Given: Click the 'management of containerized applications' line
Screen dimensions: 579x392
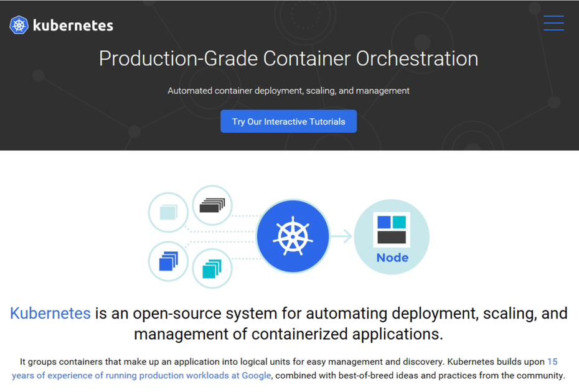Looking at the screenshot, I should [x=288, y=334].
